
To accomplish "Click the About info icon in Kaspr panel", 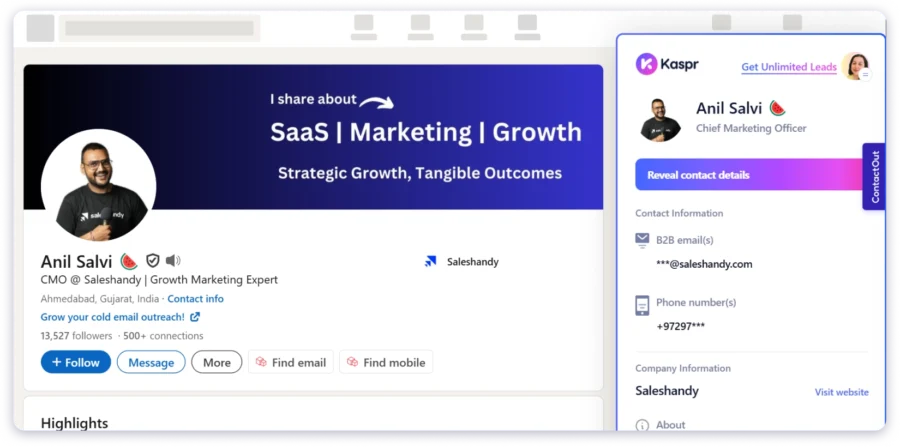I will pos(642,425).
